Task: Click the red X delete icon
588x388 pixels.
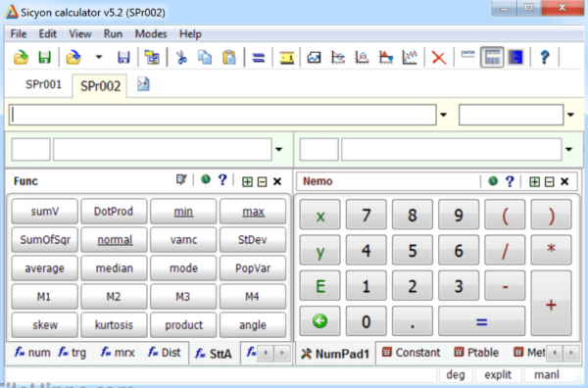Action: pos(439,58)
